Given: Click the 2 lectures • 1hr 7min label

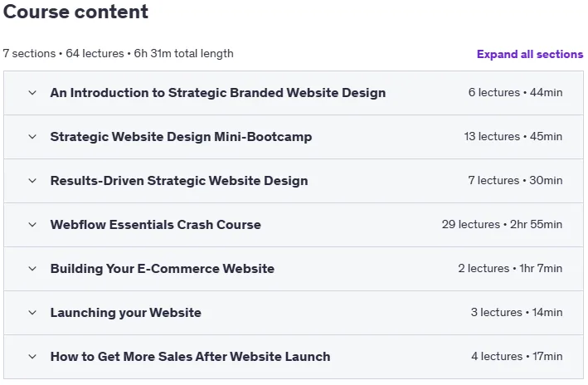Looking at the screenshot, I should pos(510,268).
